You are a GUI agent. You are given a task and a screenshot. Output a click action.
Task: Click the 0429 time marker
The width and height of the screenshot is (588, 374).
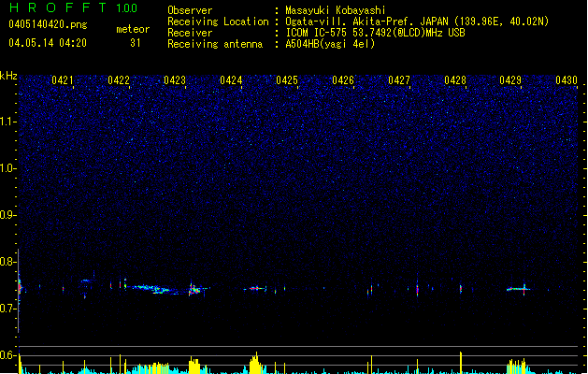click(510, 80)
